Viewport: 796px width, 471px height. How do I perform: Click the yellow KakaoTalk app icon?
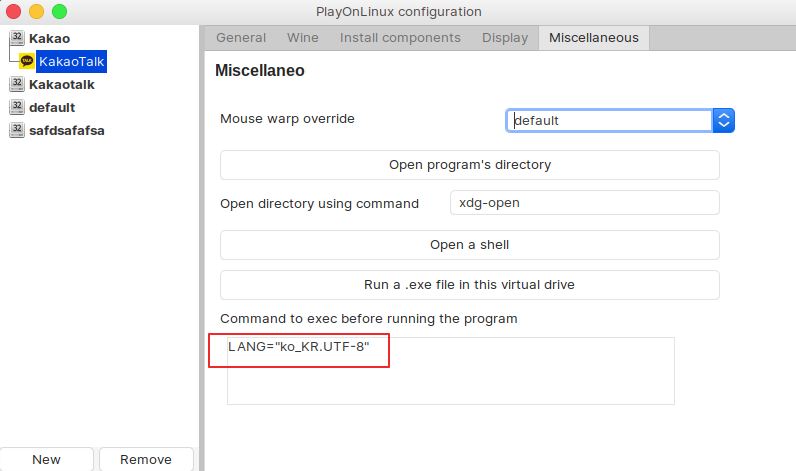click(27, 61)
